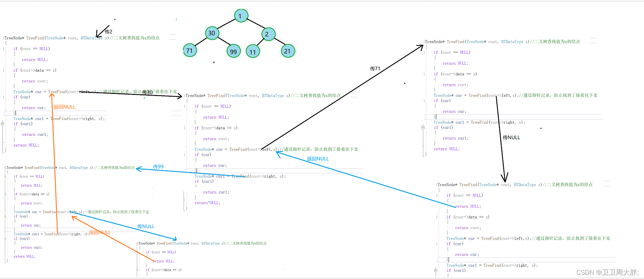Click the blue '返回NULL' label

[318, 159]
